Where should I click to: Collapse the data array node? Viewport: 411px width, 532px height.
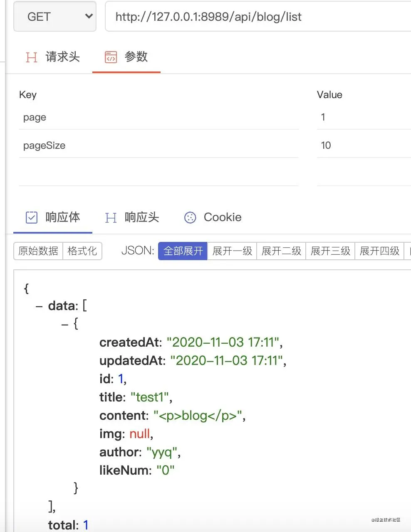(40, 306)
